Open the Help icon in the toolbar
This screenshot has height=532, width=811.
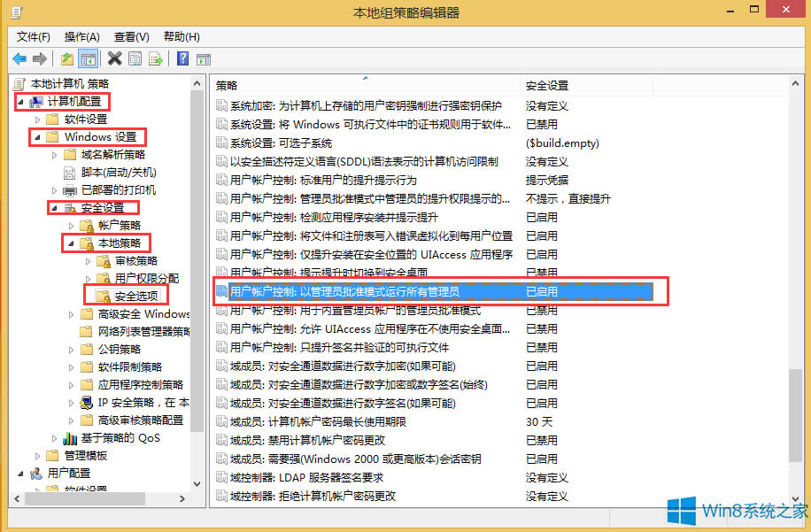(x=182, y=58)
